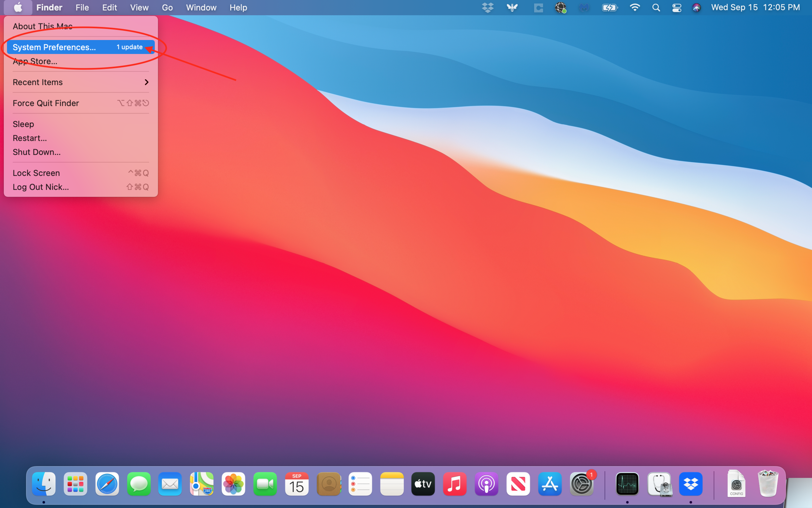The height and width of the screenshot is (508, 812).
Task: Open Music app in the Dock
Action: tap(455, 484)
